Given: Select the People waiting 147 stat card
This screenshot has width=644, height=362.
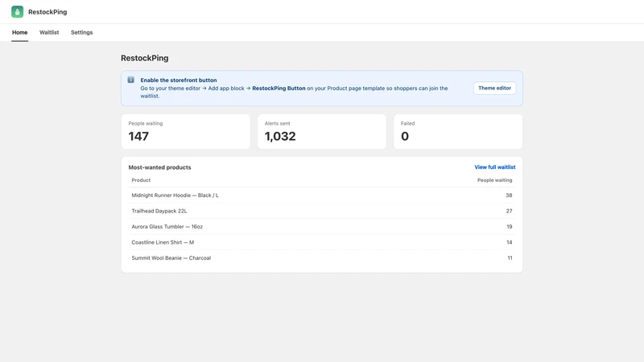Looking at the screenshot, I should coord(186,131).
